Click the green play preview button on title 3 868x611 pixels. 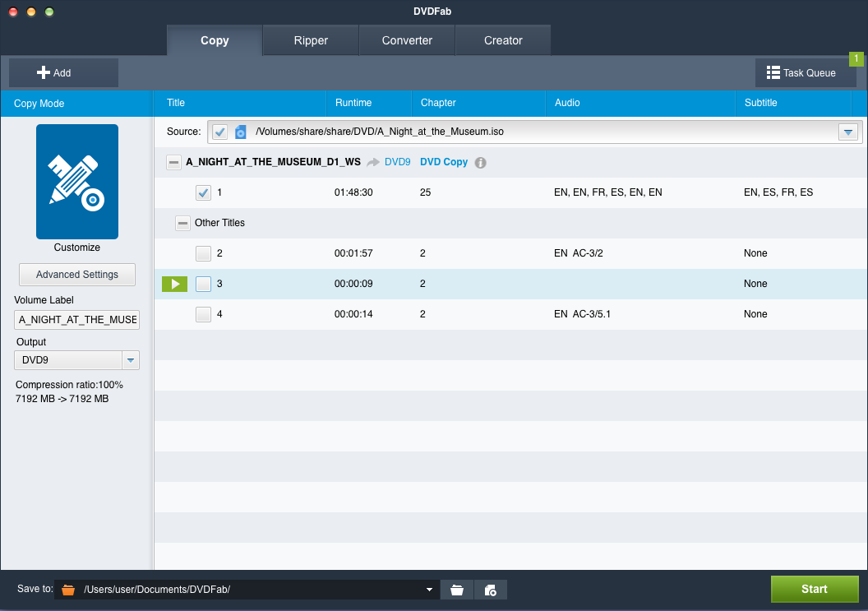174,285
